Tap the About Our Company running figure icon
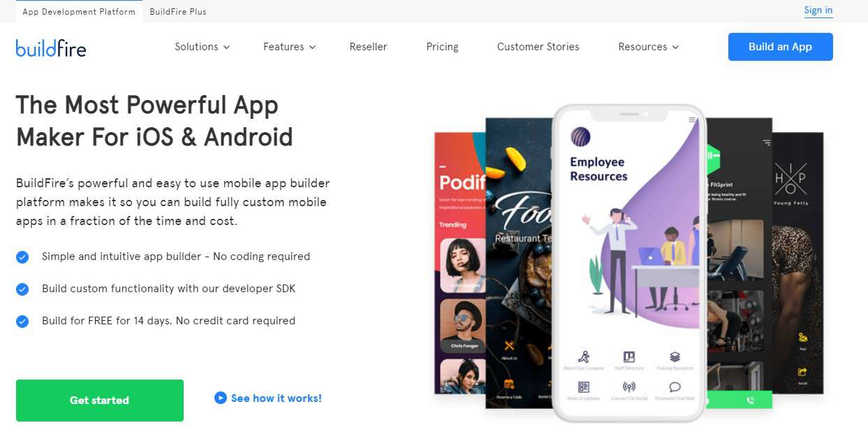The width and height of the screenshot is (868, 425). click(584, 356)
